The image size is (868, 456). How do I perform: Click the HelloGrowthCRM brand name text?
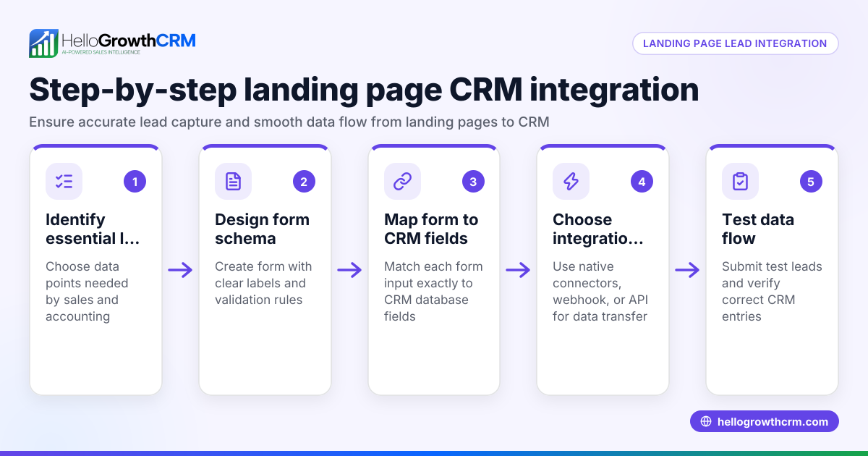[129, 40]
